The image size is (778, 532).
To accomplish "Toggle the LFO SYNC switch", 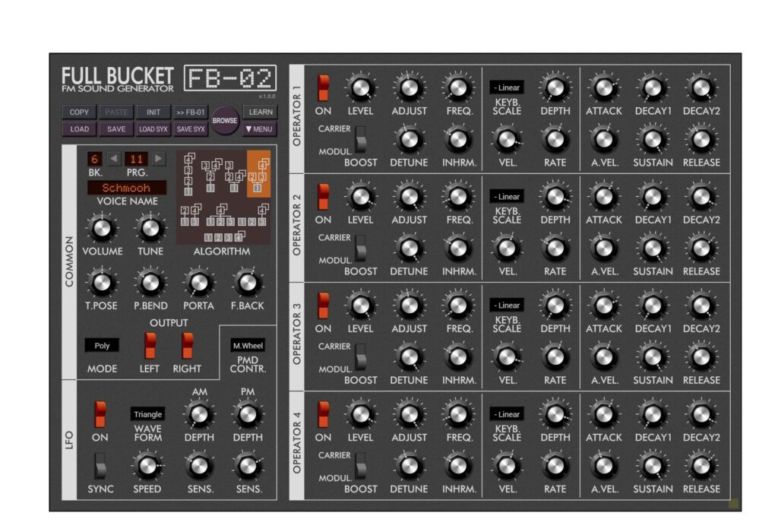I will (x=100, y=465).
